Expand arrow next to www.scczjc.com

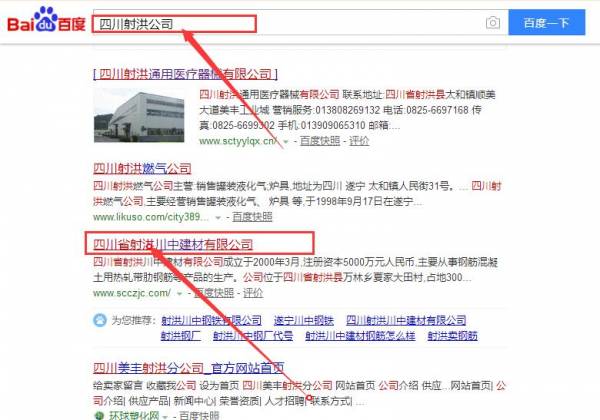179,294
